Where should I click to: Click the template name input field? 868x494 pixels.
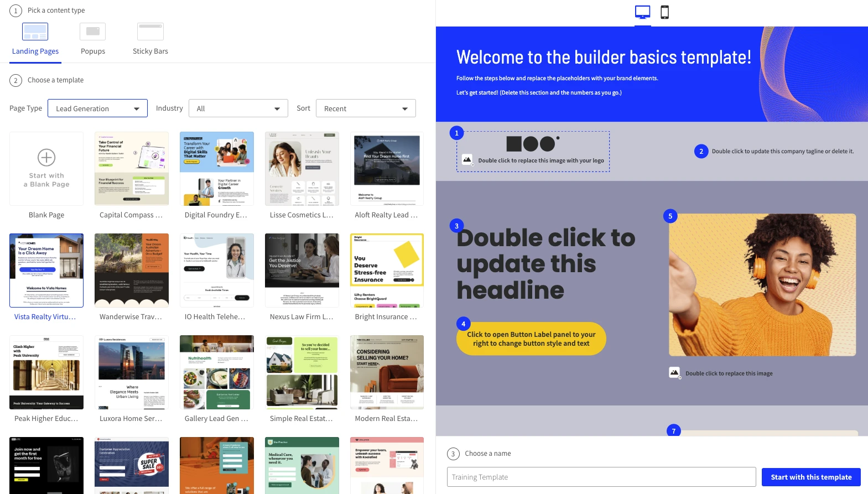[601, 477]
